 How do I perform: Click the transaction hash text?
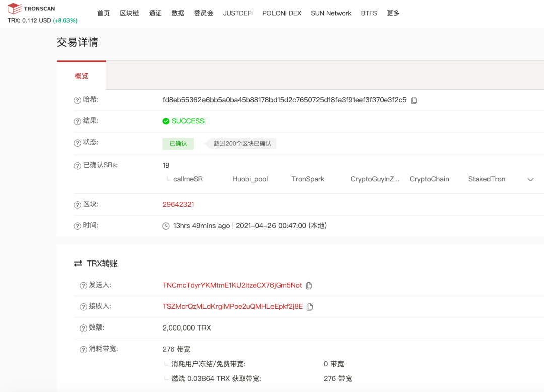[285, 100]
